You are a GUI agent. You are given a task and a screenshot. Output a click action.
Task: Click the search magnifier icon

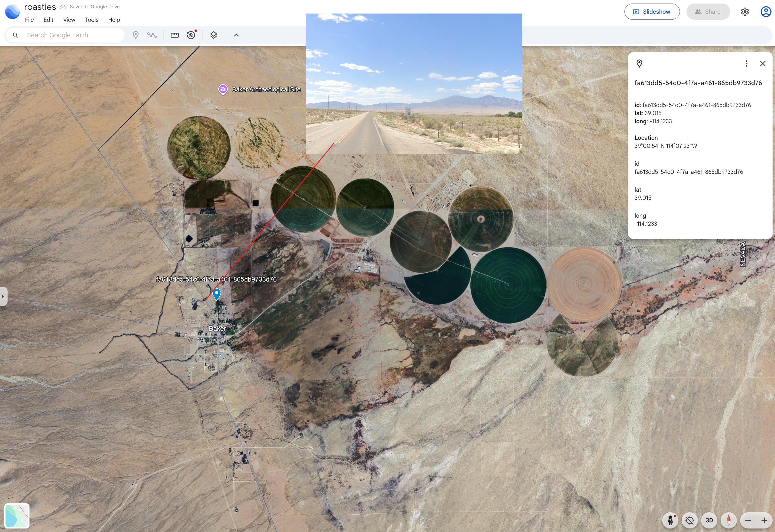point(15,35)
